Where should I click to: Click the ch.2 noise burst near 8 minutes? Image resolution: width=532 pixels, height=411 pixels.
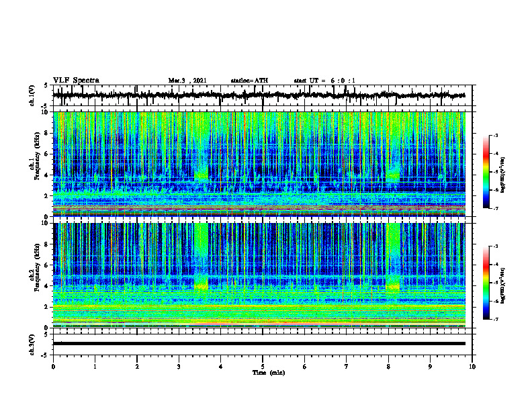tap(393, 257)
